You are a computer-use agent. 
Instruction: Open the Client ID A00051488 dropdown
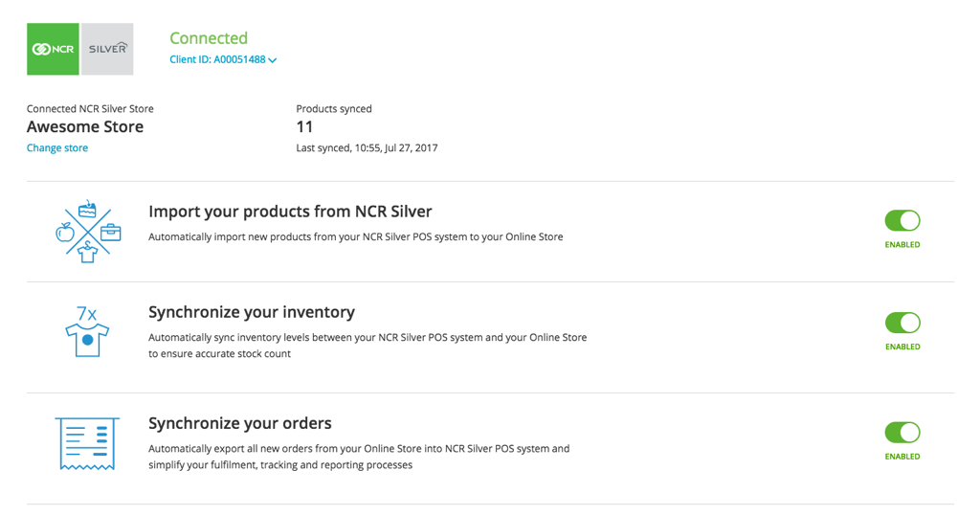coord(223,59)
